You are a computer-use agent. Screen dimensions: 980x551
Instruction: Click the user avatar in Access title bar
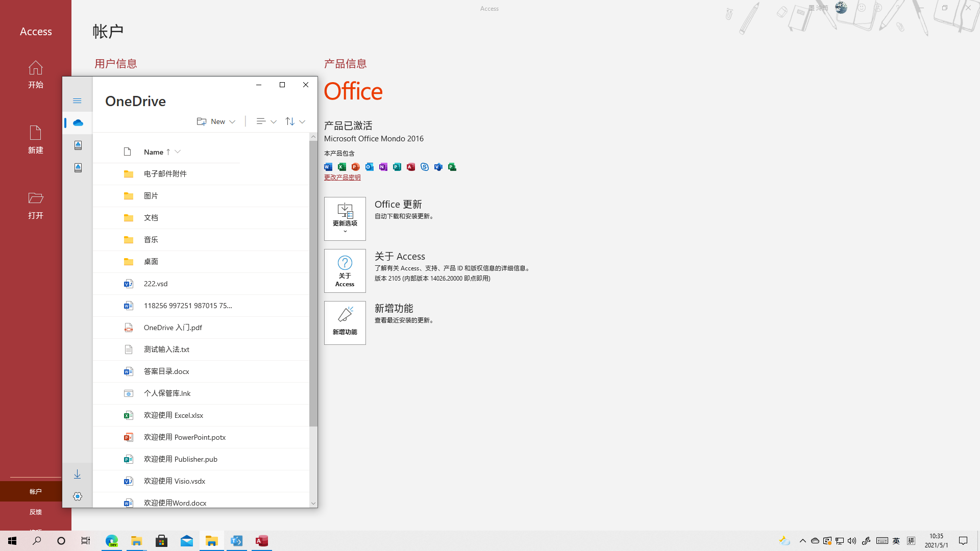841,8
